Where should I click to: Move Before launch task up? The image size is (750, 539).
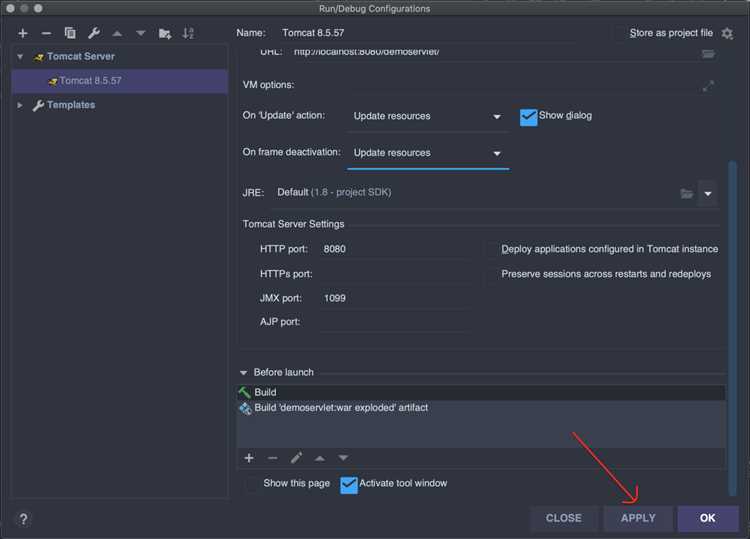coord(320,458)
